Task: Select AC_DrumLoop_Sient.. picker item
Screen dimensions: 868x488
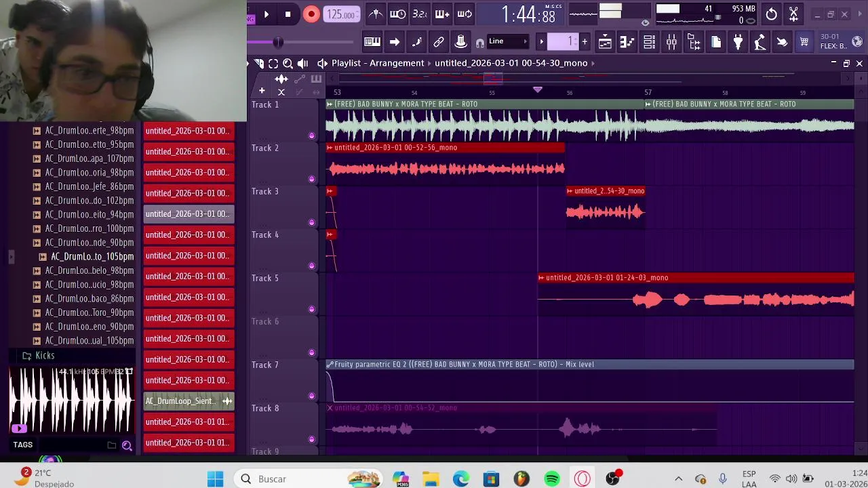Action: (189, 401)
